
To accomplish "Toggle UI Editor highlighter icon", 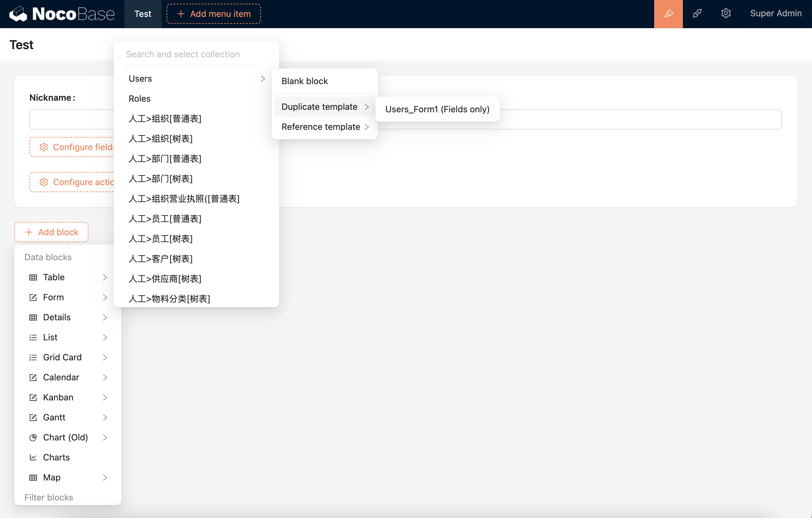I will (668, 13).
